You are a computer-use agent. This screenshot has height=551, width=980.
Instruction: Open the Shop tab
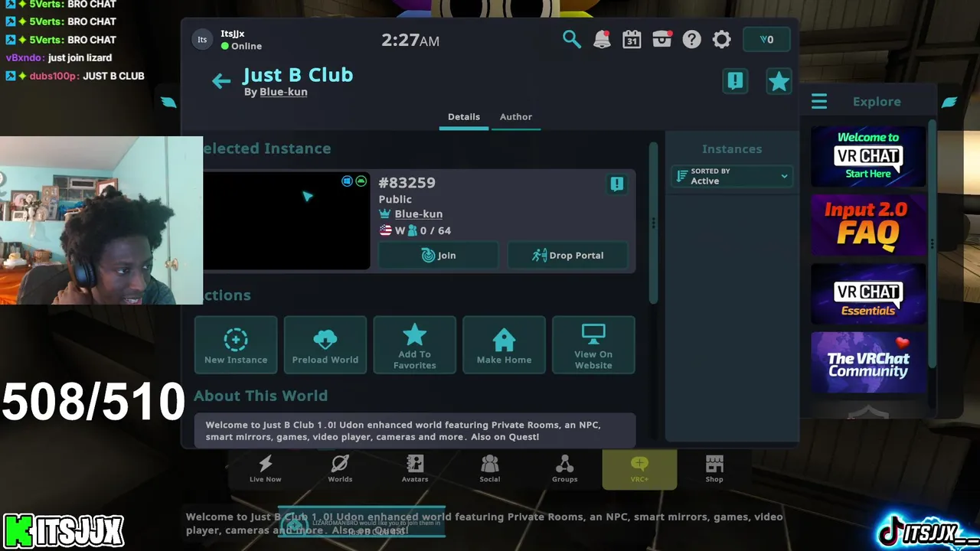[x=714, y=469]
